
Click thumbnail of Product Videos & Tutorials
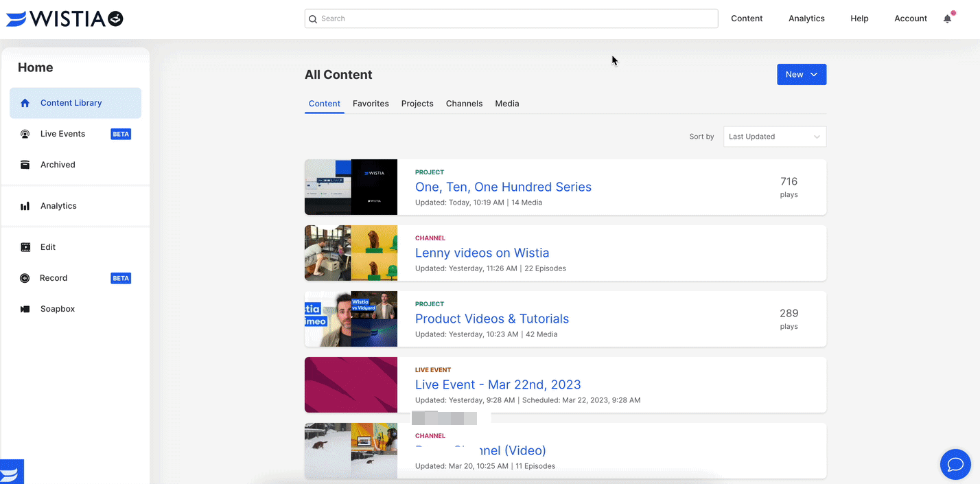(351, 319)
